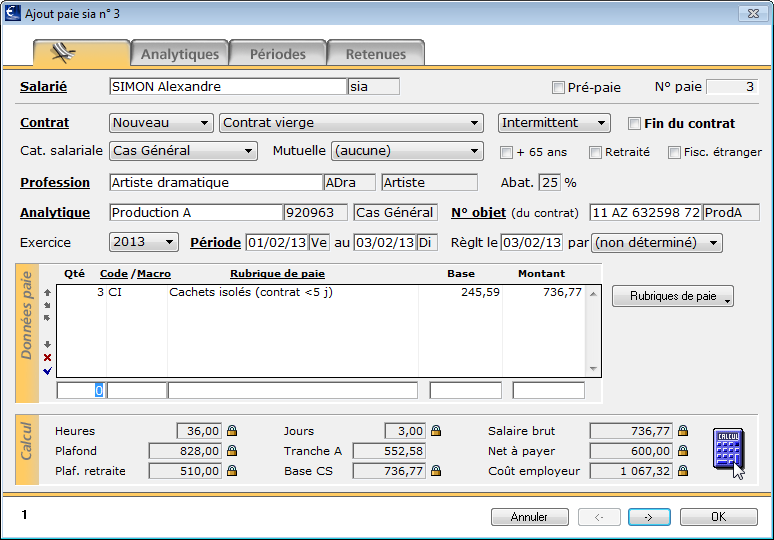Screen dimensions: 774x540
Task: Move pay line up with the up arrow
Action: click(47, 292)
